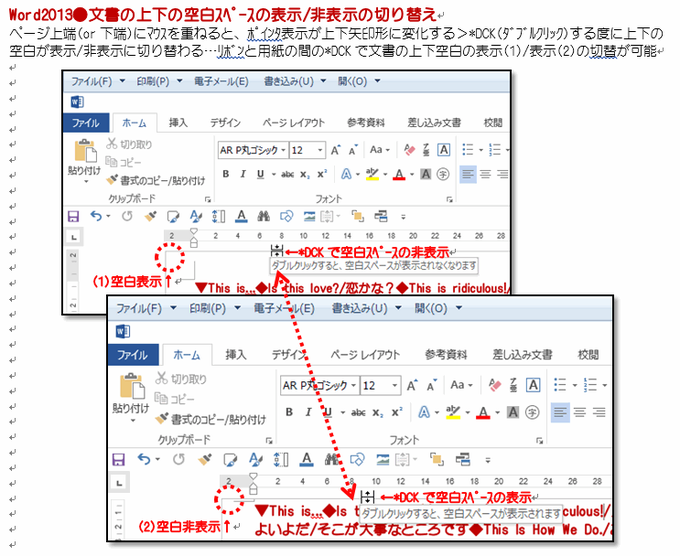Click Save icon in window (2) quick toolbar
The height and width of the screenshot is (556, 680).
click(118, 459)
